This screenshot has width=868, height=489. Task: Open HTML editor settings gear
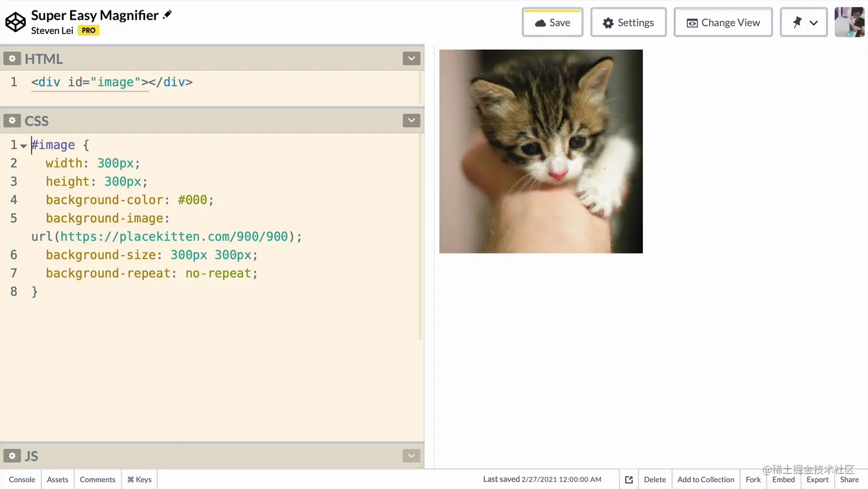(x=12, y=59)
